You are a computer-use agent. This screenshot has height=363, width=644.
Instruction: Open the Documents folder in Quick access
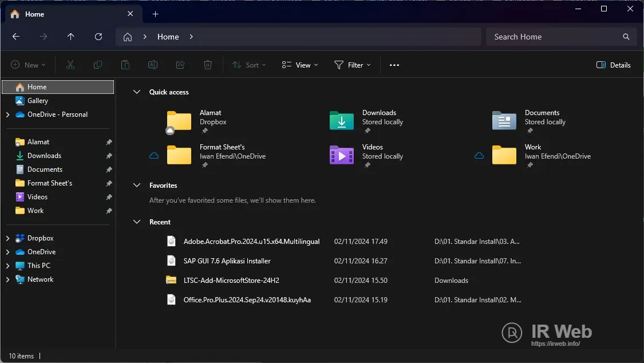tap(504, 121)
